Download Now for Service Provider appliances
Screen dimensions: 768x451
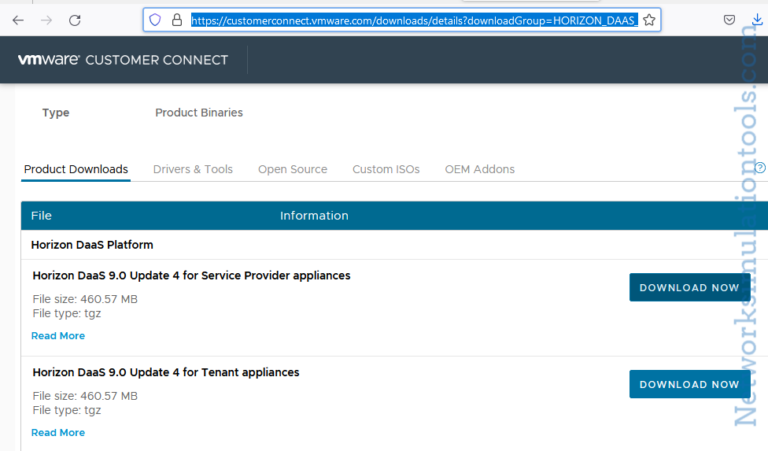[689, 287]
